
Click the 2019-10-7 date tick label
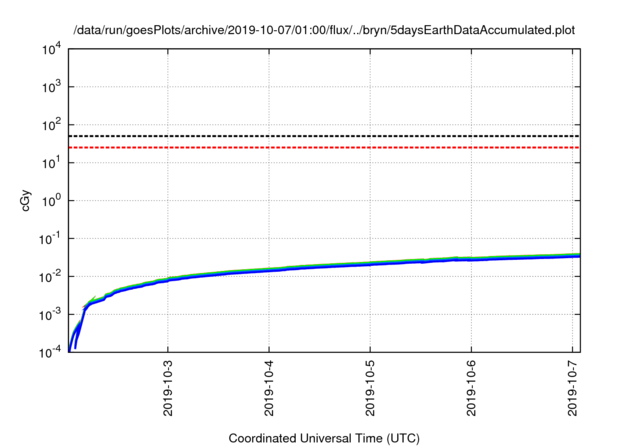point(573,388)
